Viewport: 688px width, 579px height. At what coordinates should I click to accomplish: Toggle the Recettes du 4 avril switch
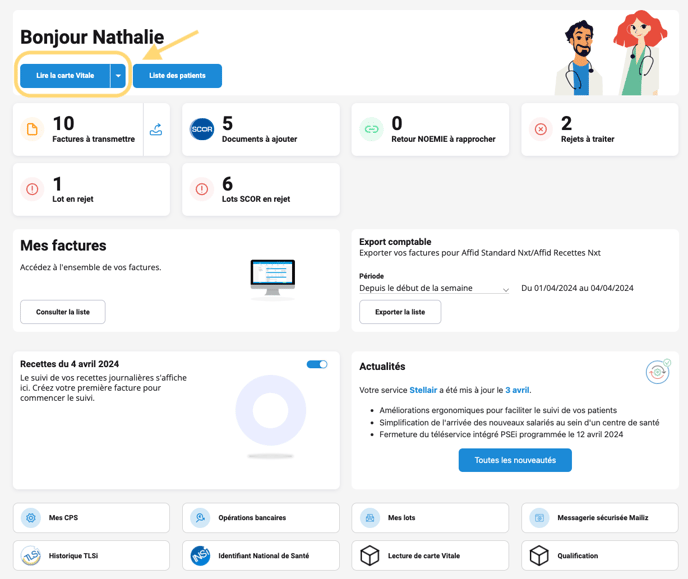point(317,365)
